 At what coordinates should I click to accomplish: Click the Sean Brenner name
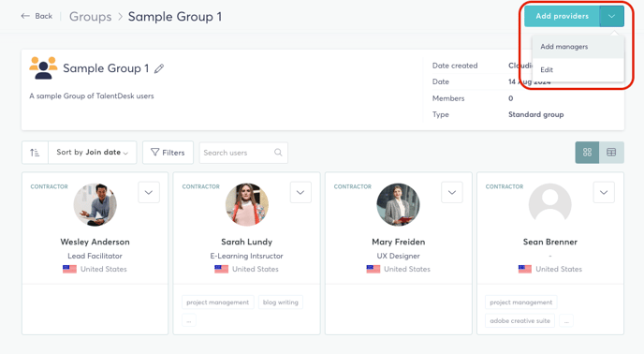pyautogui.click(x=550, y=242)
